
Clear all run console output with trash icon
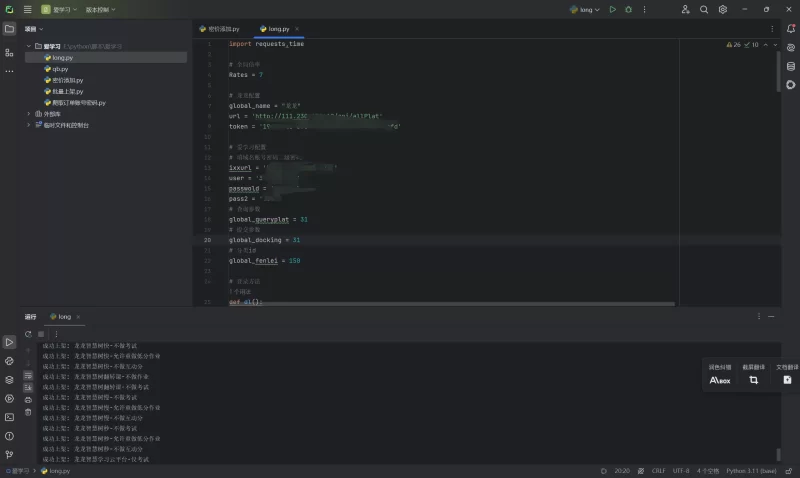tap(28, 411)
